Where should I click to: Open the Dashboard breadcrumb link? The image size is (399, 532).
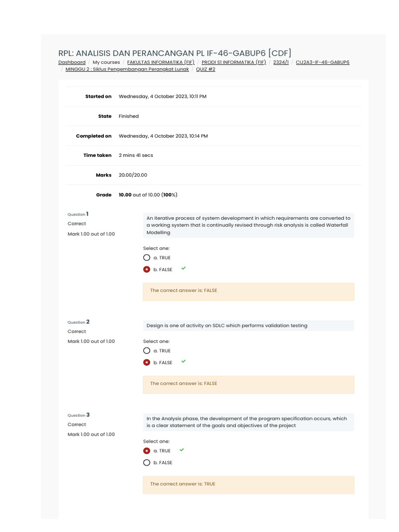tap(72, 62)
